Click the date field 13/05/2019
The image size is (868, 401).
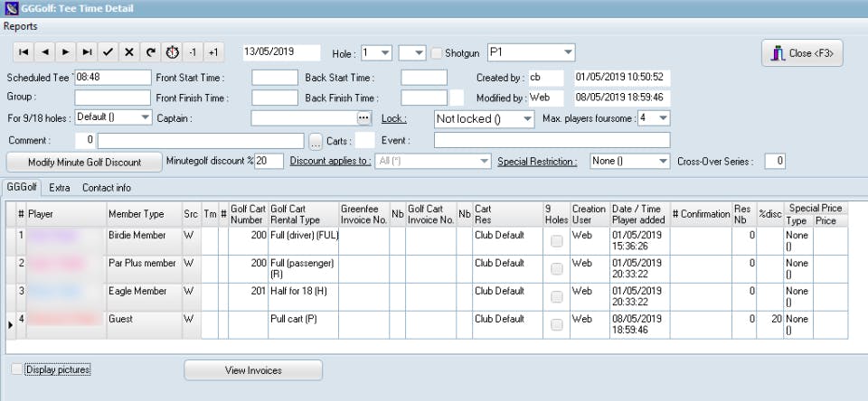pyautogui.click(x=281, y=52)
